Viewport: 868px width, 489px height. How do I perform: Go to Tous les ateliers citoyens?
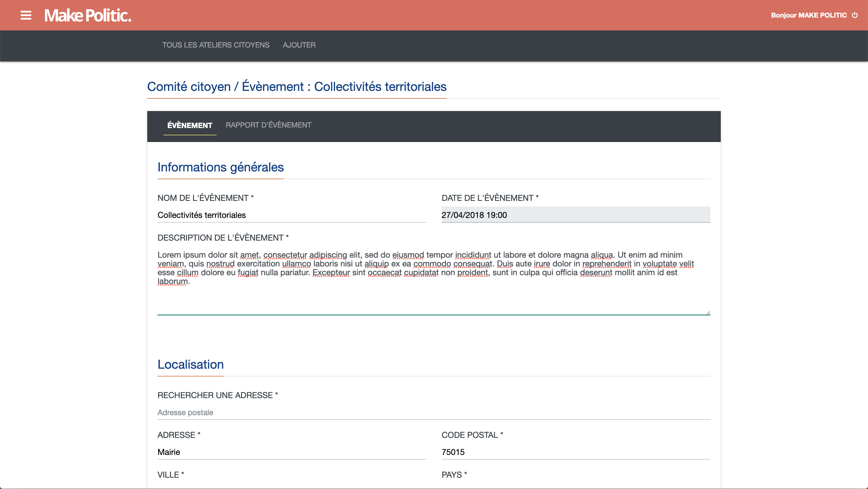(x=216, y=45)
